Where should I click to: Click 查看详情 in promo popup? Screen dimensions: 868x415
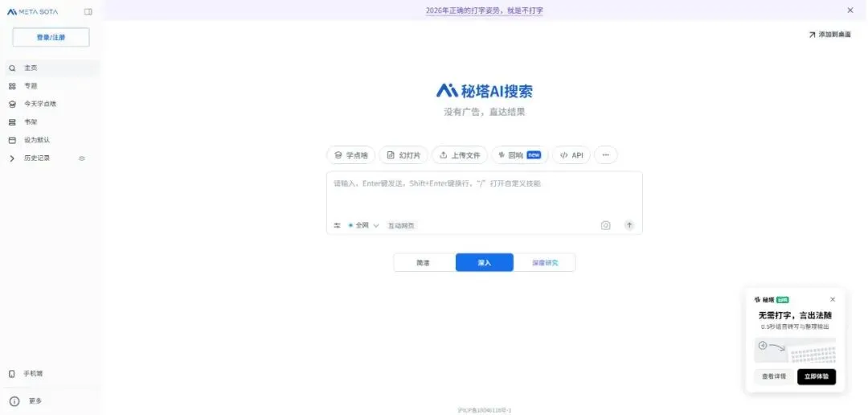point(774,376)
